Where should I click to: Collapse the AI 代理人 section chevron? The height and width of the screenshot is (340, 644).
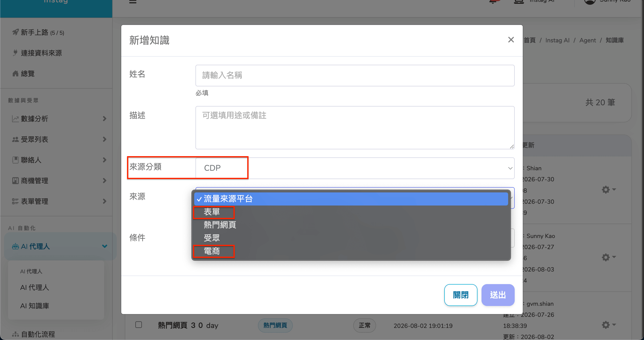[x=105, y=246]
